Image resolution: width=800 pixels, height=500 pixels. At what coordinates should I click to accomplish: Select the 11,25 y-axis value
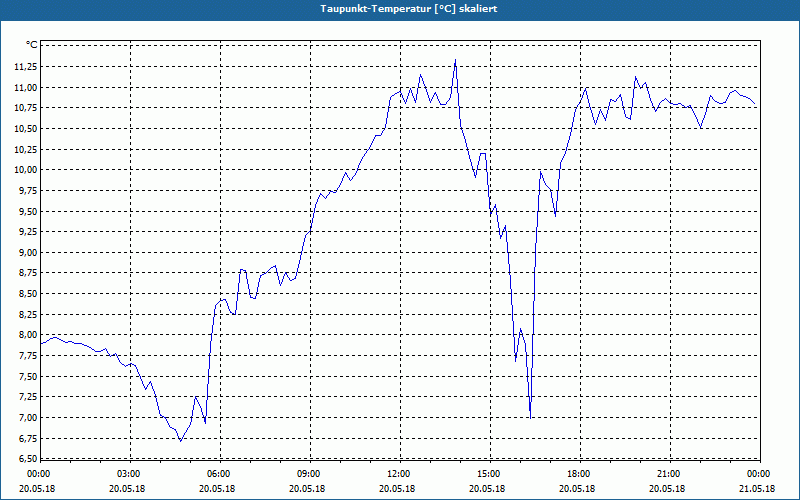point(27,66)
